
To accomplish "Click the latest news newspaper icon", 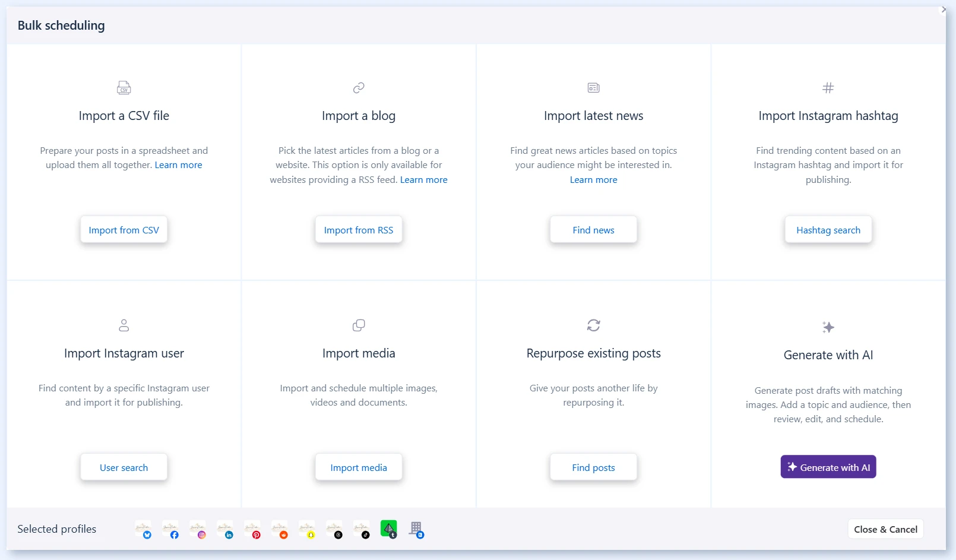I will [x=594, y=88].
